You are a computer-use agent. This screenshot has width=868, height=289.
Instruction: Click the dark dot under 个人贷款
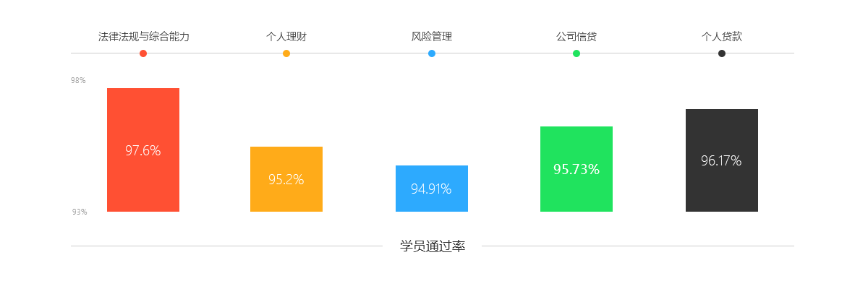click(x=722, y=53)
